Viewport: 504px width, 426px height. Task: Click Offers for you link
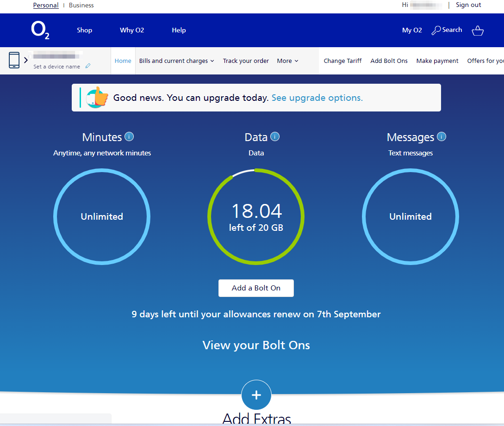pos(485,61)
